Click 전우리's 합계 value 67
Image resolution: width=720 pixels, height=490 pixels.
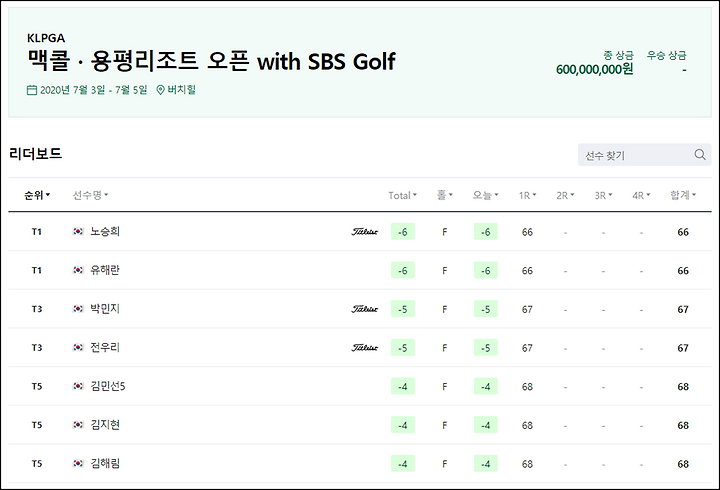pyautogui.click(x=683, y=348)
